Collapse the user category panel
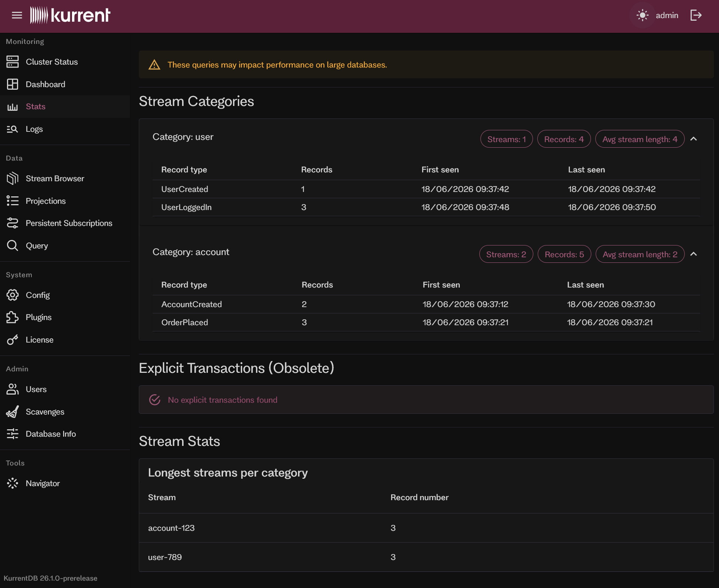The image size is (719, 588). pos(694,139)
